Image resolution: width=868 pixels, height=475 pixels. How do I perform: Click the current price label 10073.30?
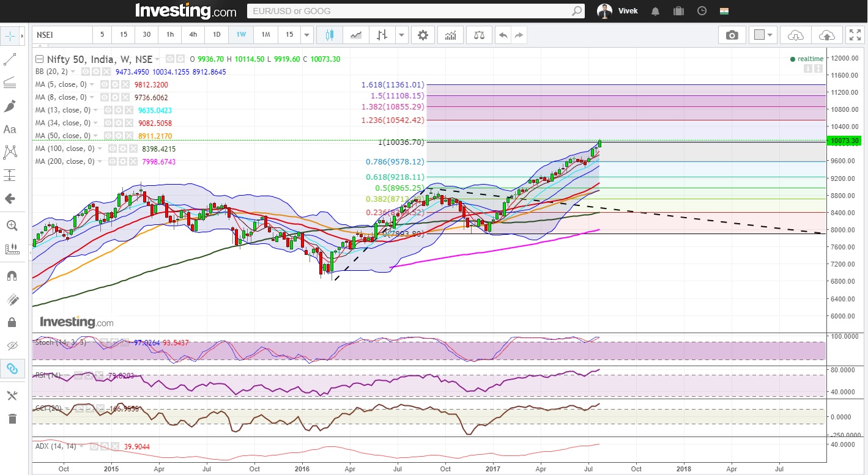(x=844, y=141)
